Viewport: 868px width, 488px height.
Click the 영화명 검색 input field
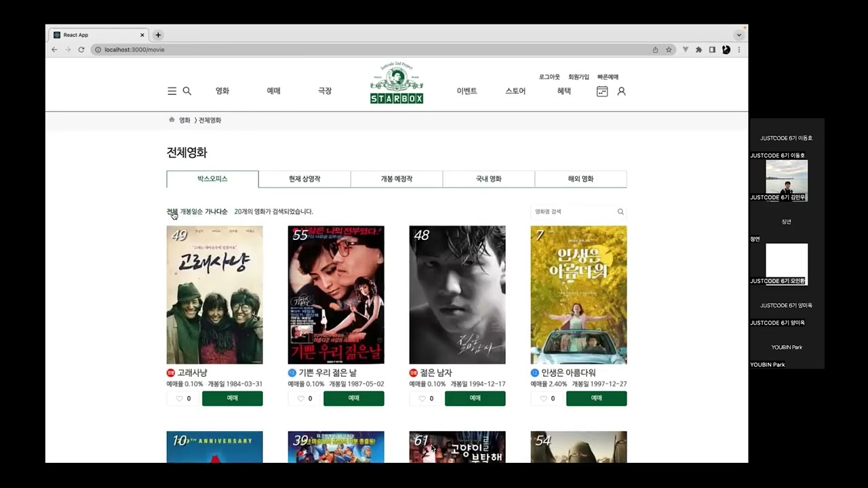pos(573,211)
